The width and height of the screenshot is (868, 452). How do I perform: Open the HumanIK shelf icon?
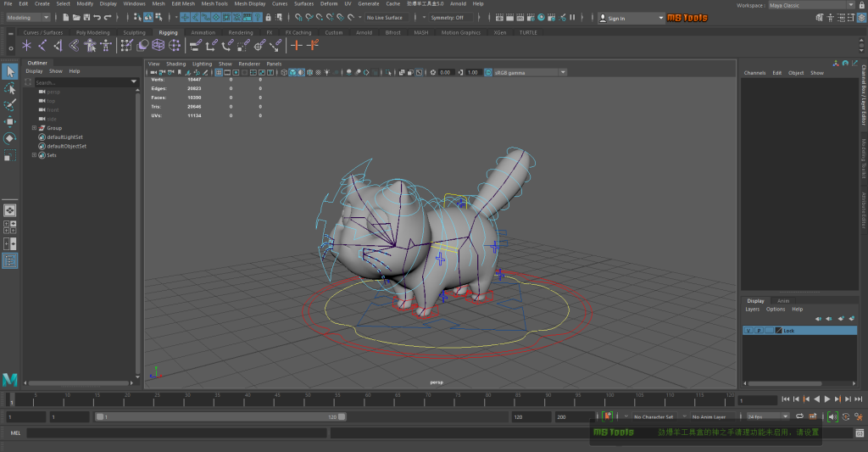coord(106,46)
